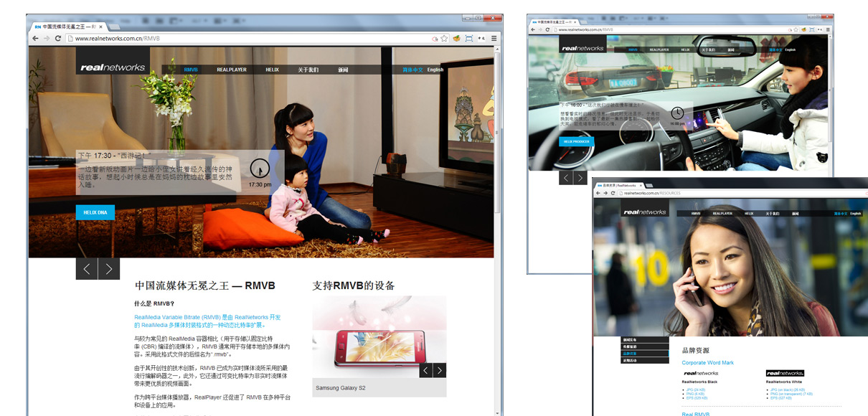
Task: Reload the page in the Resources window
Action: click(613, 193)
